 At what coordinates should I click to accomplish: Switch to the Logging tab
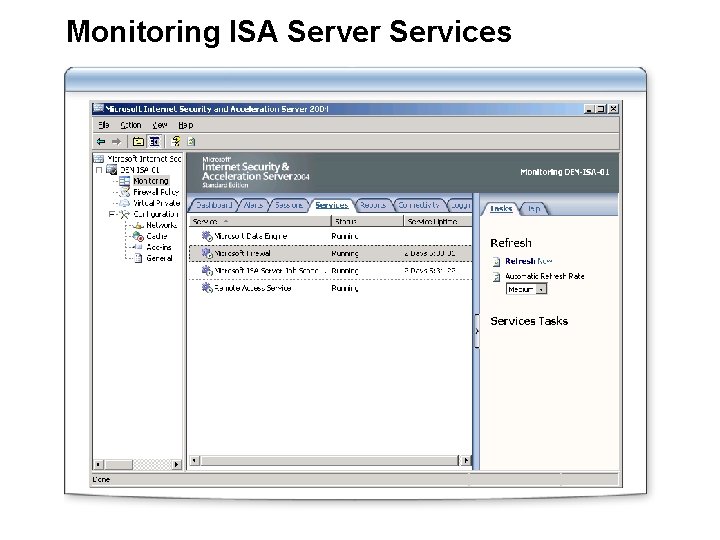coord(460,205)
